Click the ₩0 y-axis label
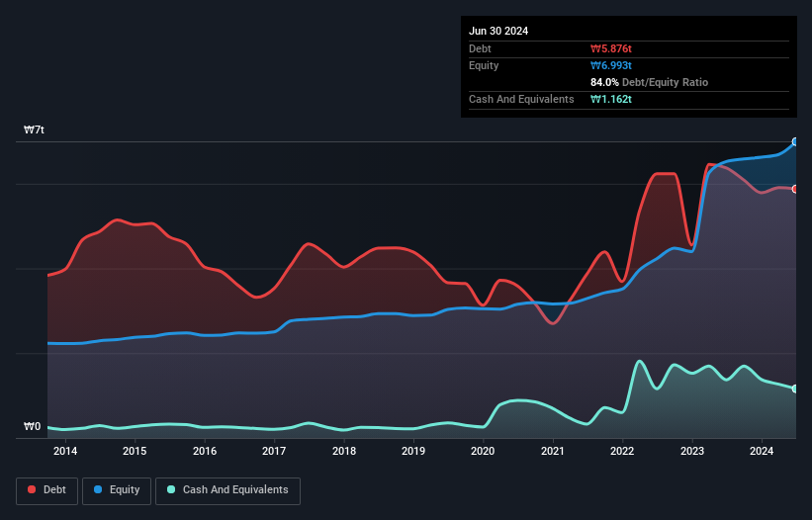 [x=32, y=426]
